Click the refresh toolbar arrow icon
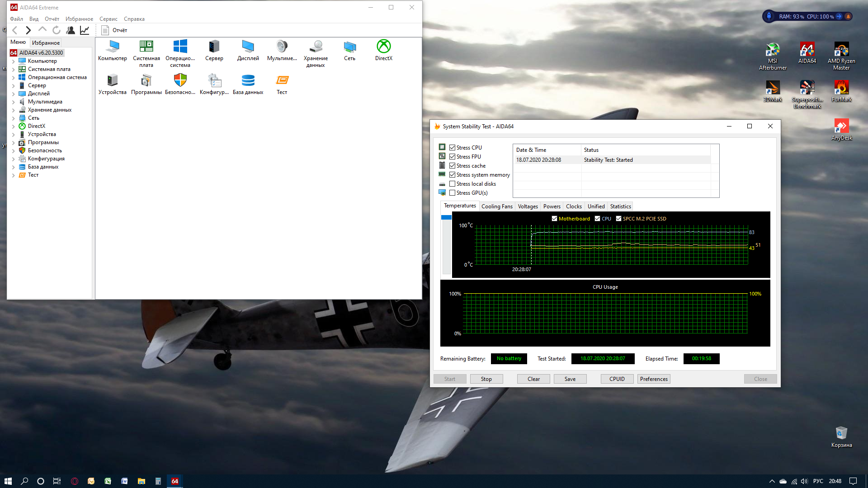 tap(57, 30)
